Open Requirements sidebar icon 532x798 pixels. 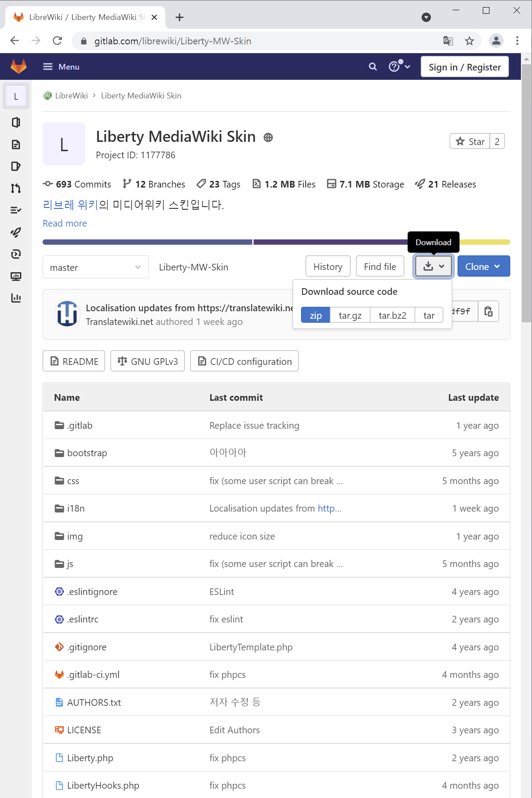coord(16,210)
